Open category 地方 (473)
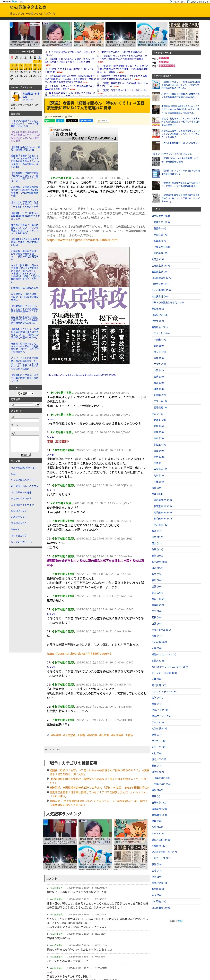The height and width of the screenshot is (980, 210). click(x=157, y=414)
